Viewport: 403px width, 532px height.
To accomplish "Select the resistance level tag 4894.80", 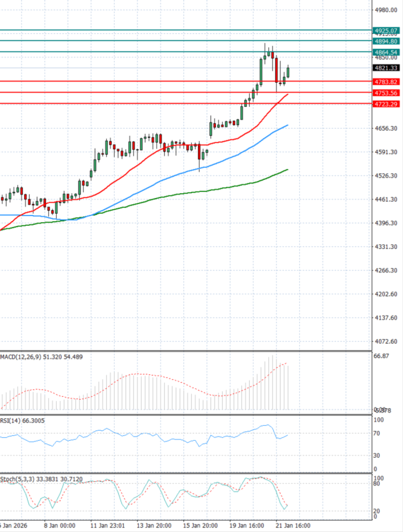I will click(385, 42).
